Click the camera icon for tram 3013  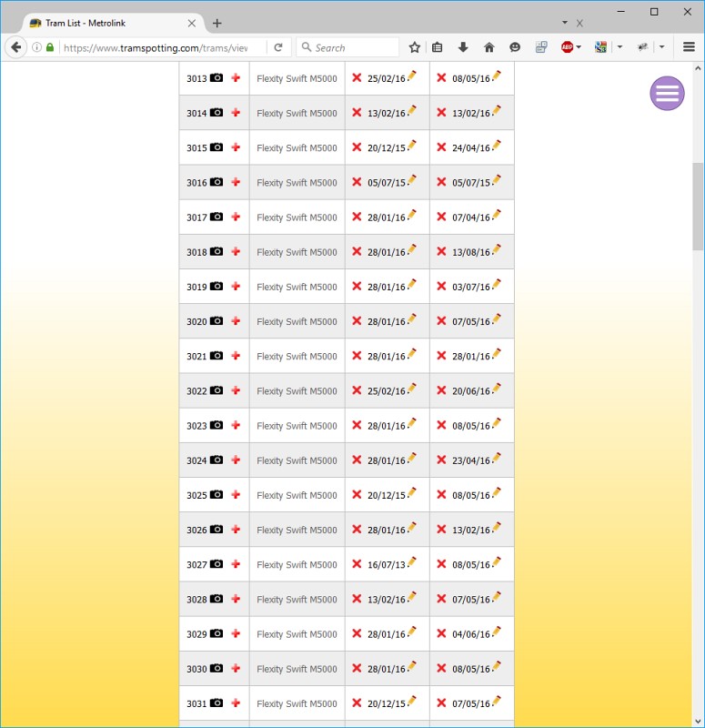point(217,77)
